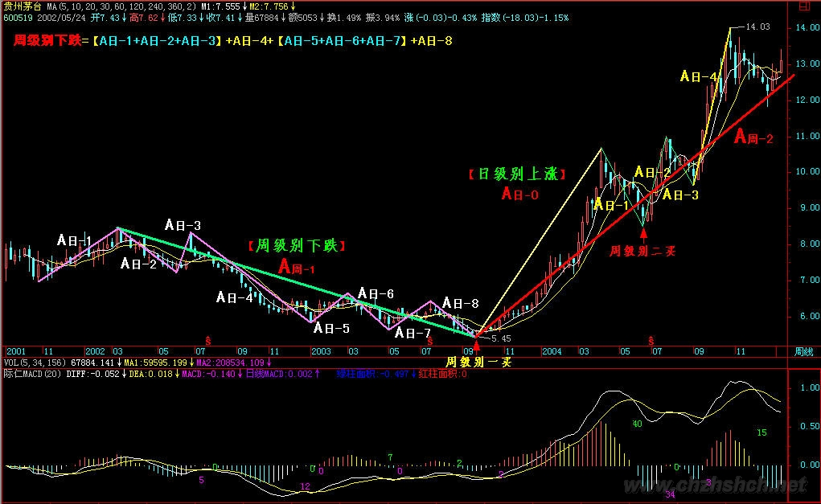Screen dimensions: 821x504
Task: Click 2003 on the time axis
Action: (x=321, y=352)
